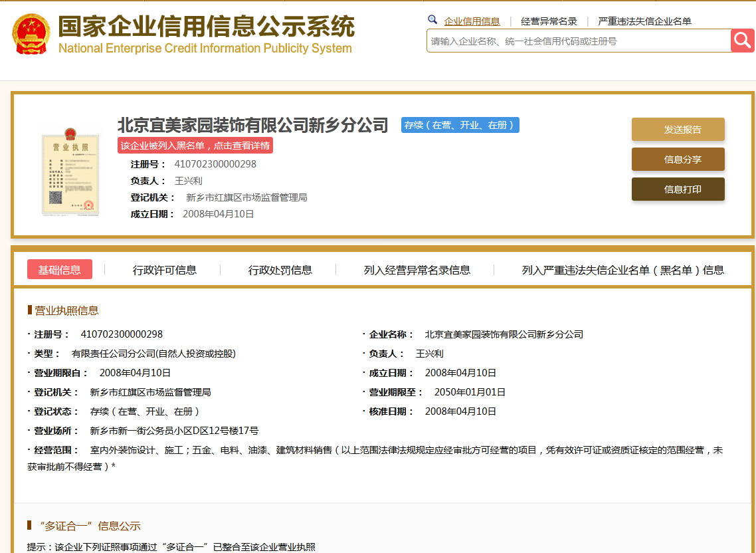
Task: Click license-section 注册号 value 410702300000298
Action: point(122,334)
